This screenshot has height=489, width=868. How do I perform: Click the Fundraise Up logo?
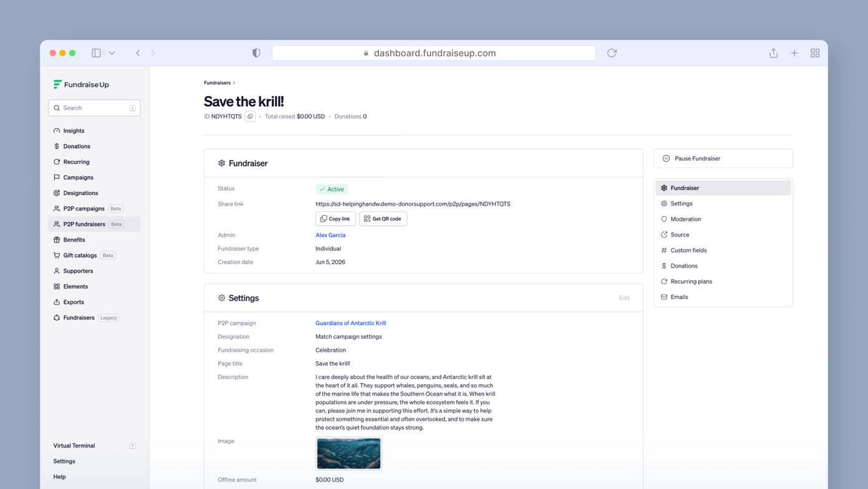81,84
